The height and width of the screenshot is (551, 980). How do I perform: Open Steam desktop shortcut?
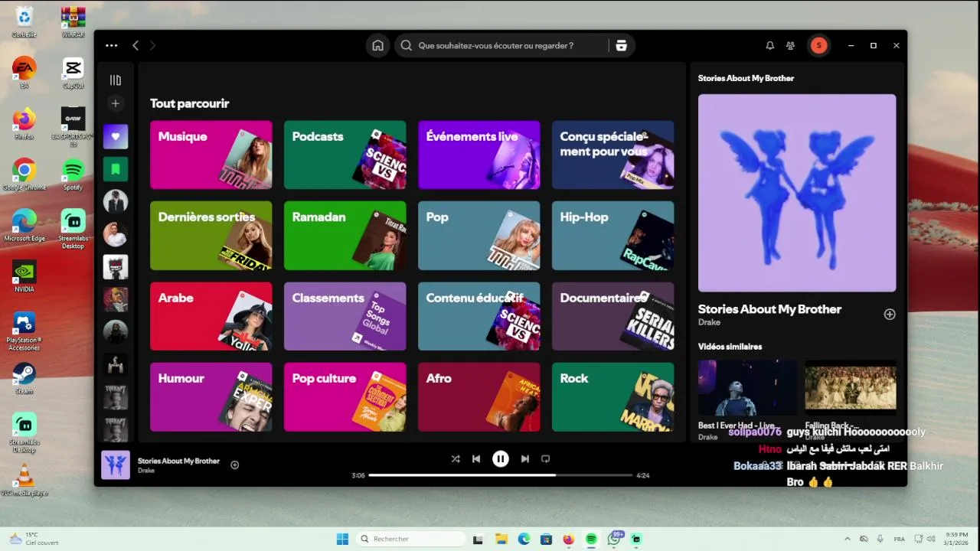pyautogui.click(x=24, y=378)
